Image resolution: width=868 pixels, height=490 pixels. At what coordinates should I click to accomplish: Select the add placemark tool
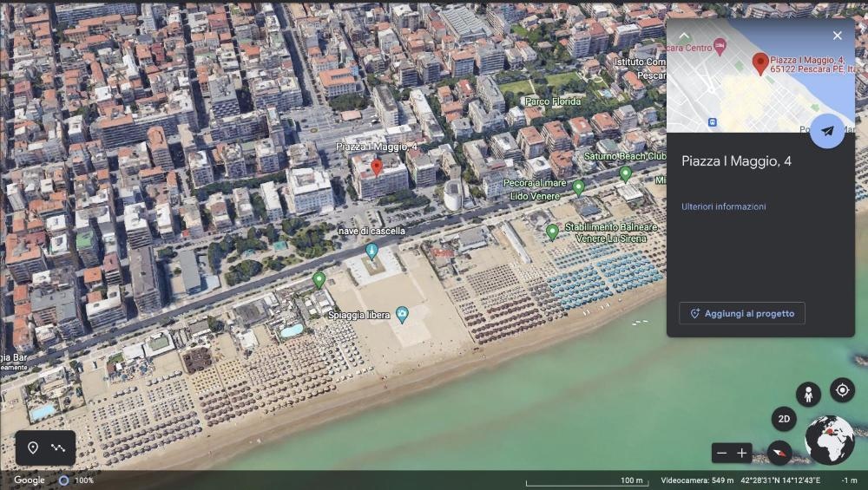(x=33, y=448)
